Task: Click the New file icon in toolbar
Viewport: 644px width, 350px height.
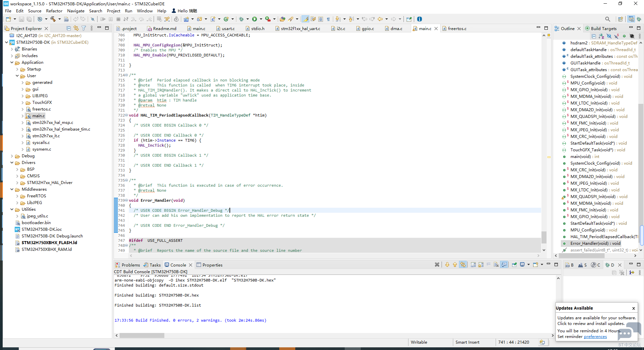Action: tap(8, 19)
